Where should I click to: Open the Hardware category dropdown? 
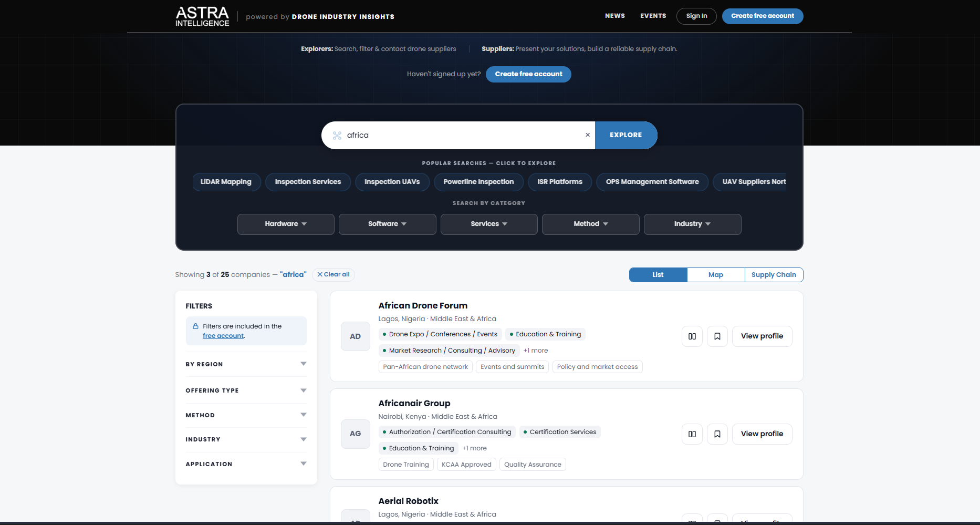(286, 224)
